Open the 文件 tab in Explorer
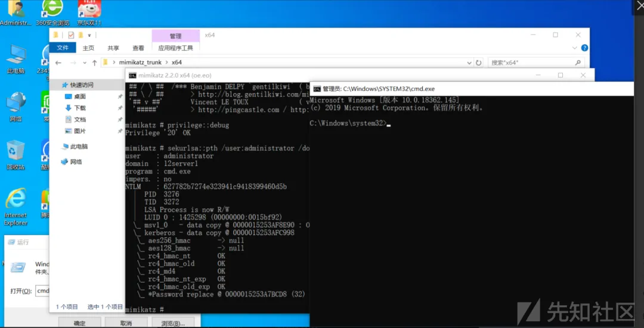This screenshot has width=644, height=328. pyautogui.click(x=63, y=48)
